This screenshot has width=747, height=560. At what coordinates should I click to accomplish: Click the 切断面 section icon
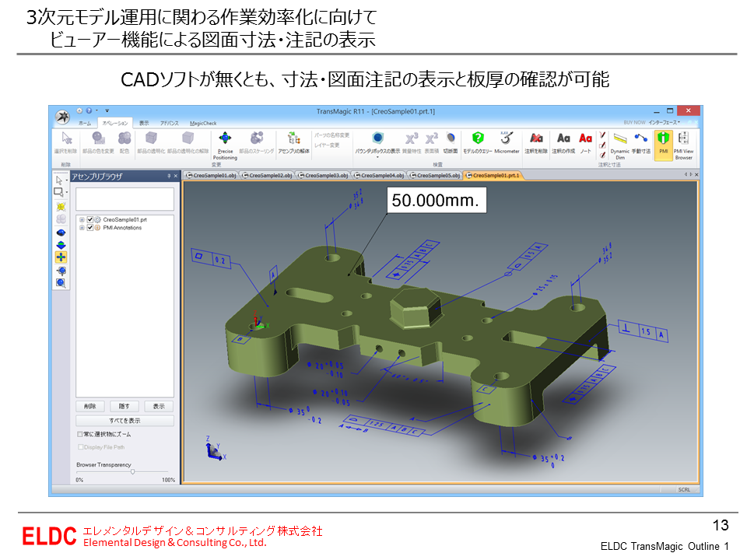pos(451,138)
